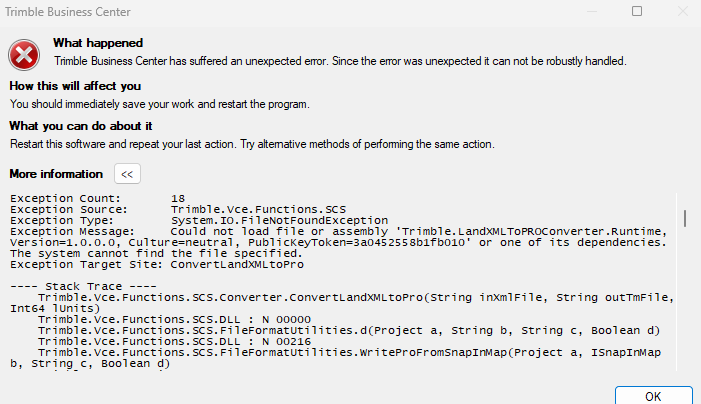Collapse the More information details section

tap(127, 174)
